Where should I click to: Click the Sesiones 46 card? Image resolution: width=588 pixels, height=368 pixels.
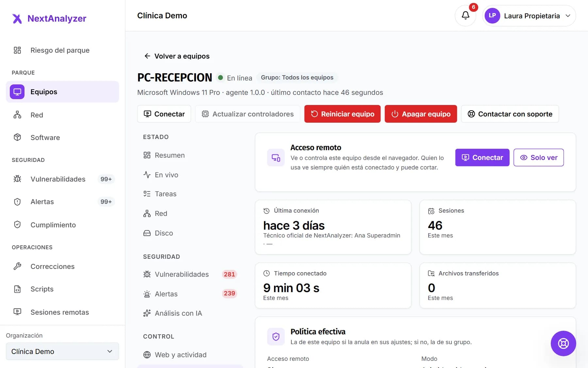498,227
